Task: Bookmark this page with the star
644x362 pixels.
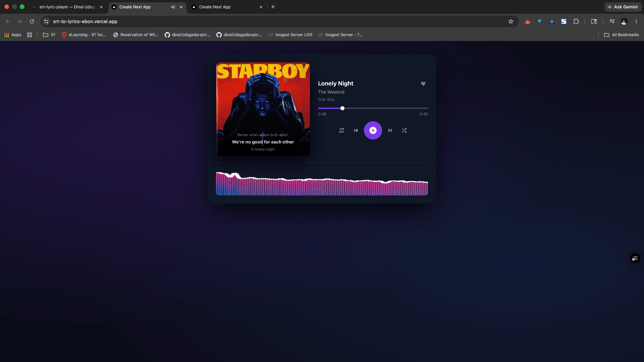Action: tap(511, 21)
